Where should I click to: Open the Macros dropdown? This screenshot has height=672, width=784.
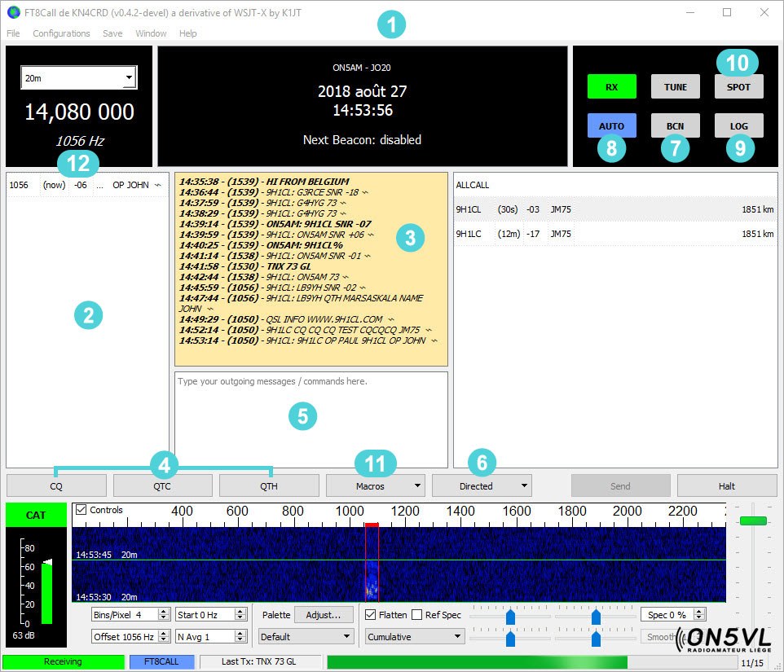(376, 485)
